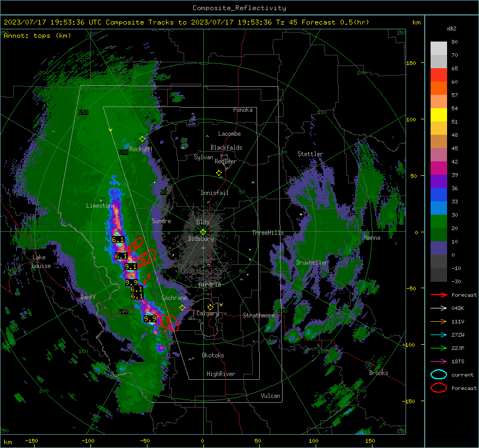479x448 pixels.
Task: Click the Blackfalds city label
Action: coord(226,148)
